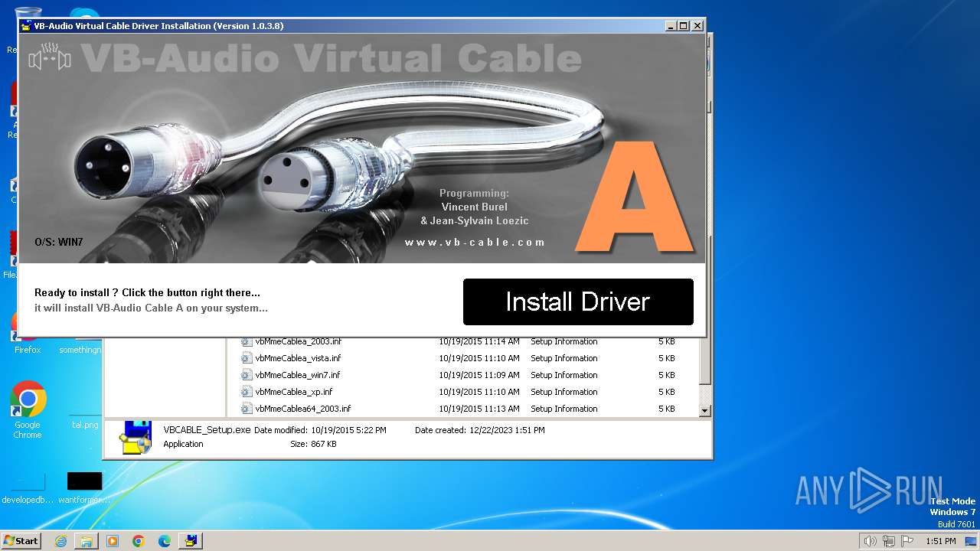The width and height of the screenshot is (980, 551).
Task: Click the 1:51 PM system clock
Action: point(941,541)
